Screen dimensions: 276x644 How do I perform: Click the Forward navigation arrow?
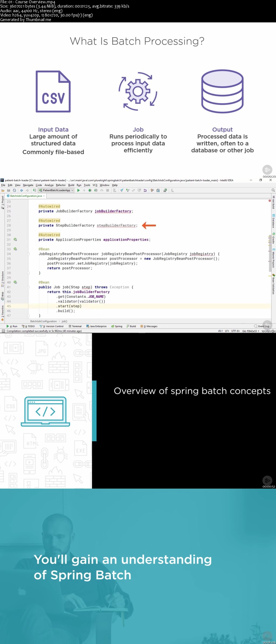click(27, 190)
